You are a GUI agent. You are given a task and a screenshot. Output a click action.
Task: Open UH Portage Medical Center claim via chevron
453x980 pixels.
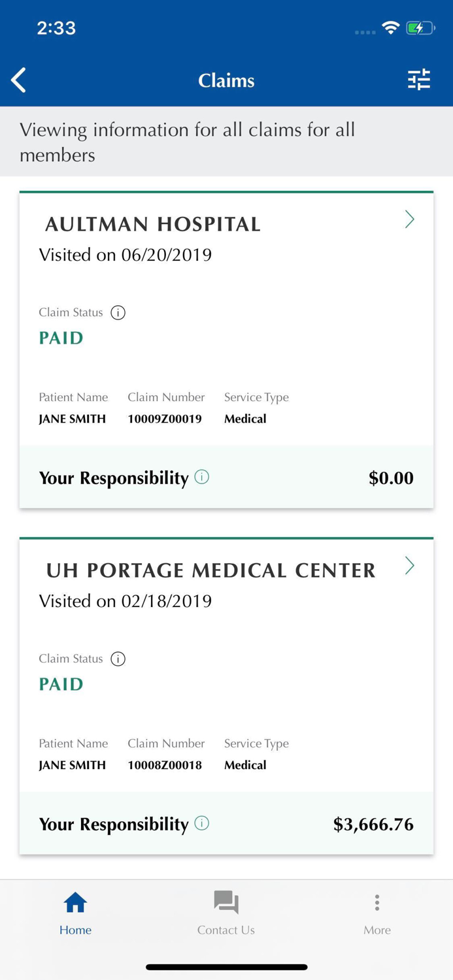pyautogui.click(x=410, y=566)
